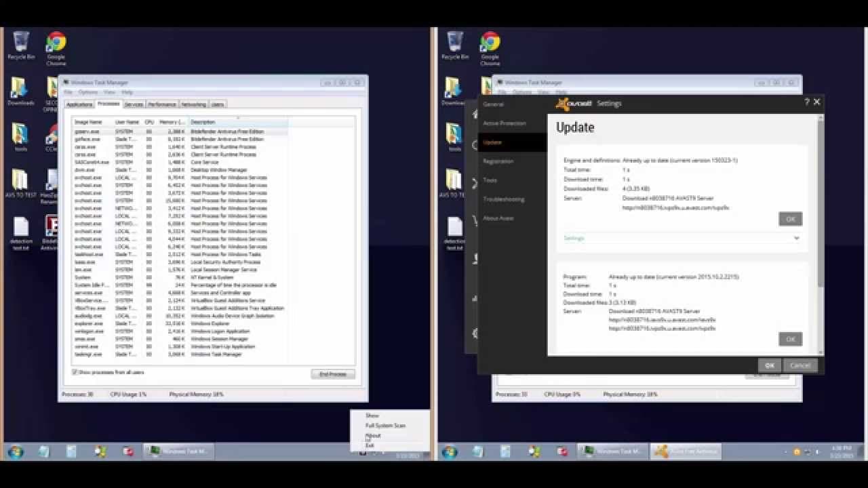
Task: Select the System Idle Process row
Action: [x=180, y=285]
